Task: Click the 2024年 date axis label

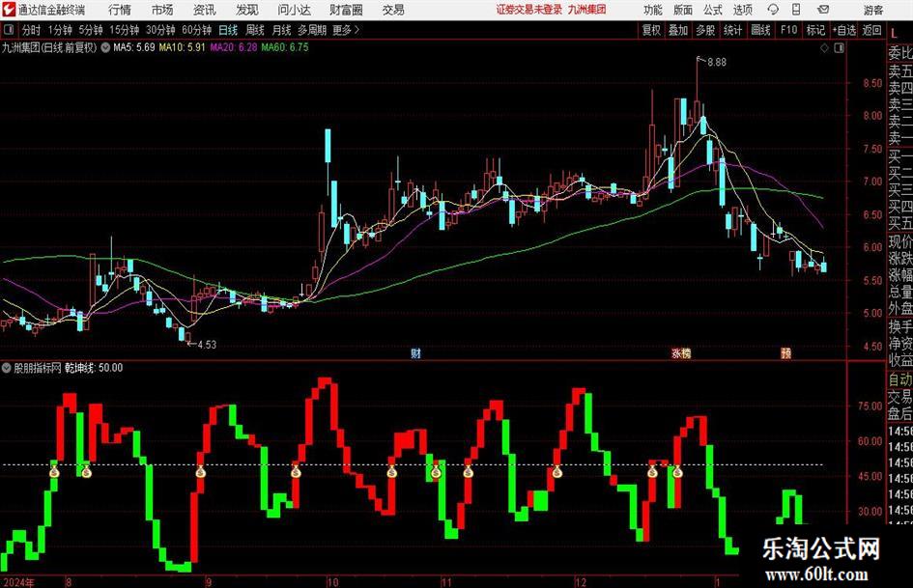Action: 18,581
